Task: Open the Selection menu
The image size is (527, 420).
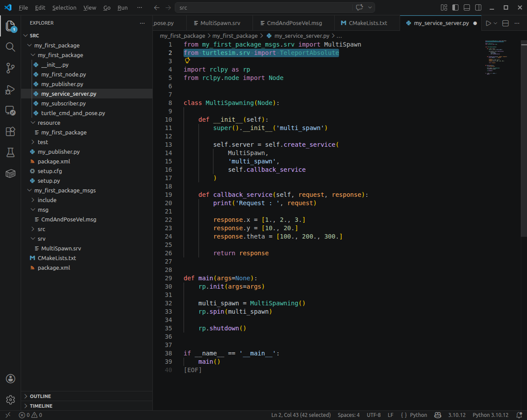Action: click(64, 7)
